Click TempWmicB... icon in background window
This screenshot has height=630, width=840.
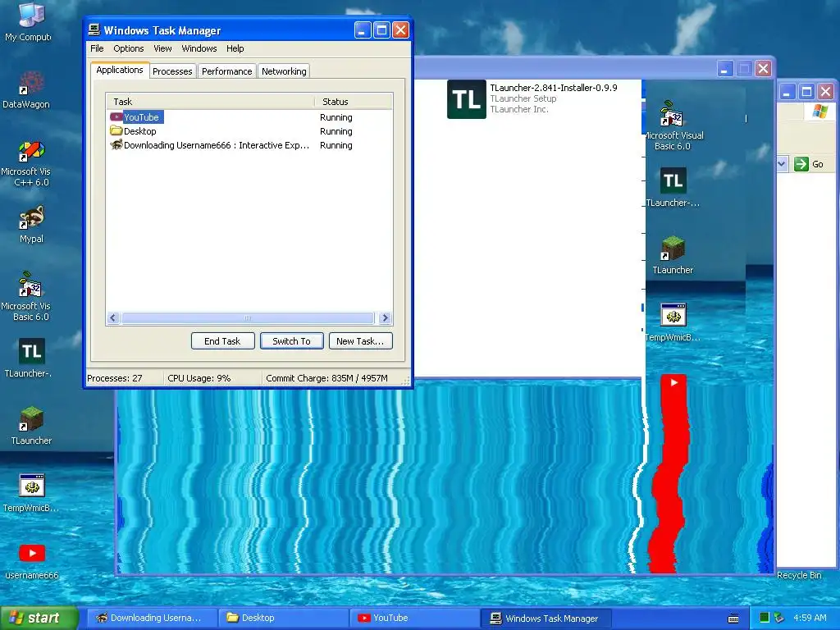click(x=673, y=315)
